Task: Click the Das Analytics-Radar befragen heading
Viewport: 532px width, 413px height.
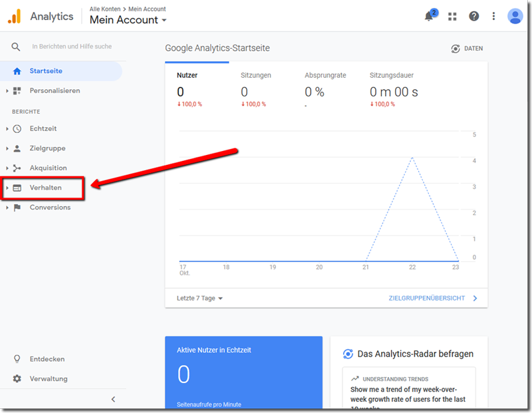Action: point(415,354)
